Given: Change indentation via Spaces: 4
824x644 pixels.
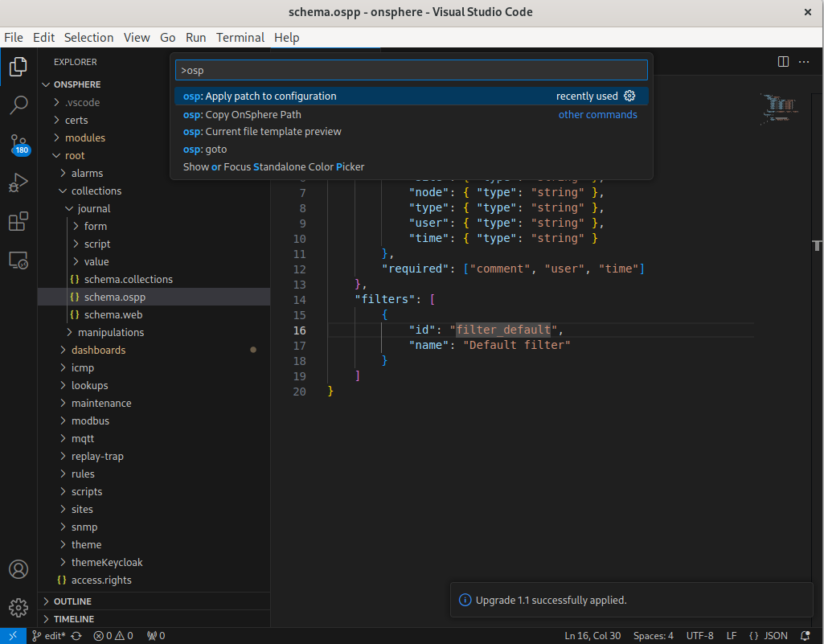Looking at the screenshot, I should 654,636.
